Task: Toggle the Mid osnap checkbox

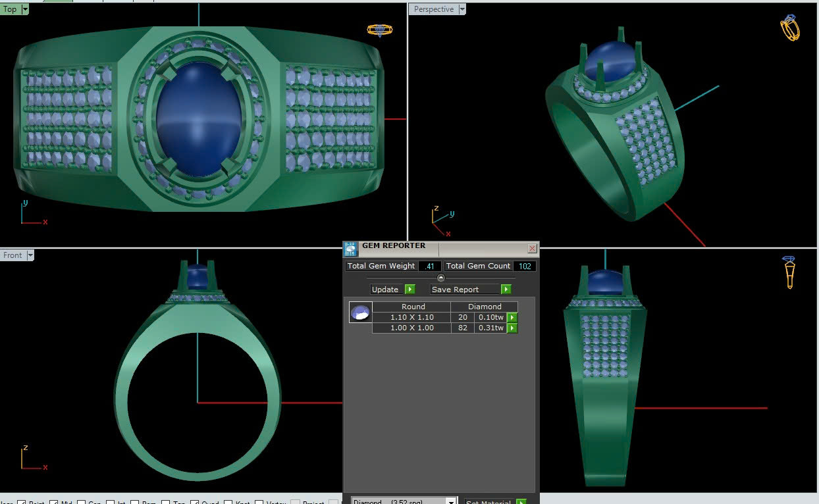Action: 54,502
